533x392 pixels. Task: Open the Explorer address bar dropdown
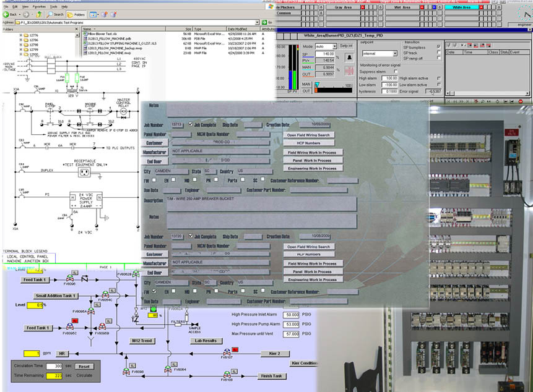coord(258,22)
